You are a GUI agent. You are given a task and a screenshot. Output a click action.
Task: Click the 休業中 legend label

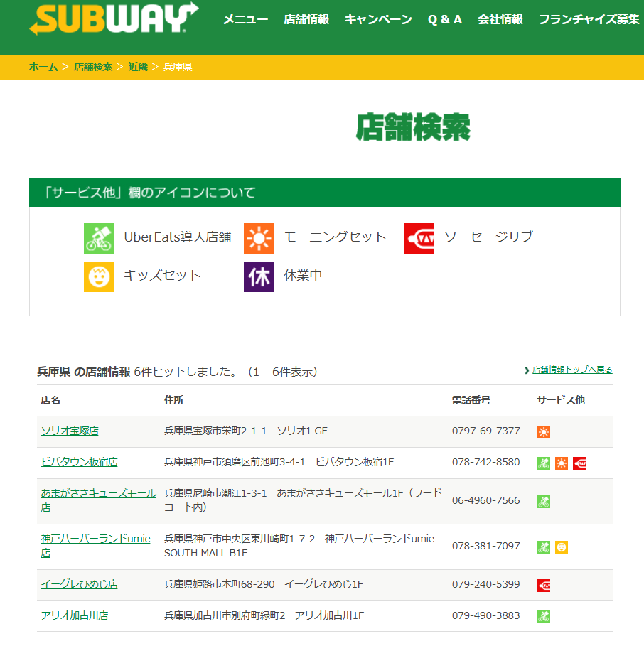click(x=303, y=275)
